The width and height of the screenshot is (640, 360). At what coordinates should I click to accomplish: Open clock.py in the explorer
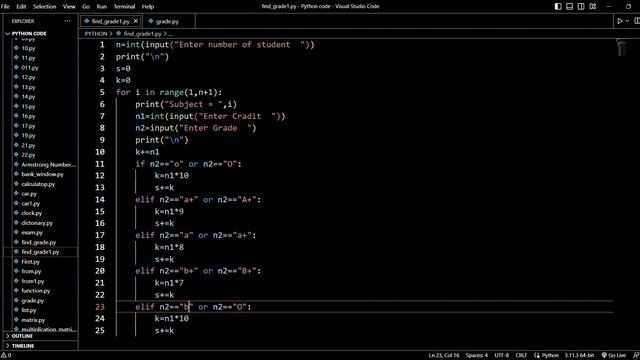pos(31,213)
